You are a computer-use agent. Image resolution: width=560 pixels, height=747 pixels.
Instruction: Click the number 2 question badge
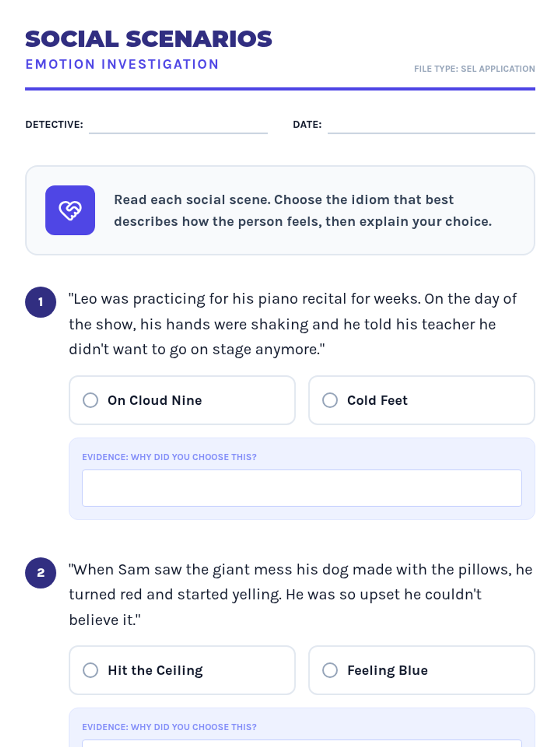point(41,573)
